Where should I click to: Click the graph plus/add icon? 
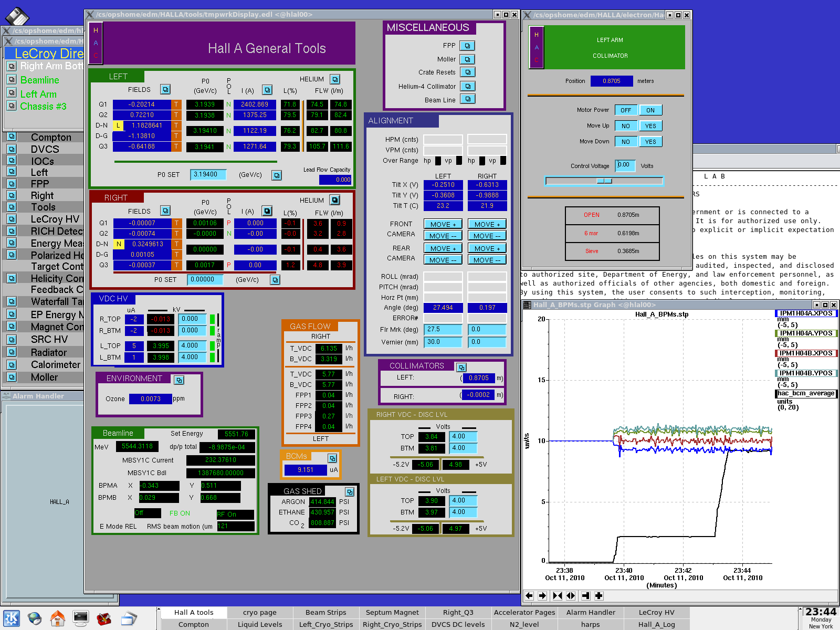pyautogui.click(x=599, y=596)
